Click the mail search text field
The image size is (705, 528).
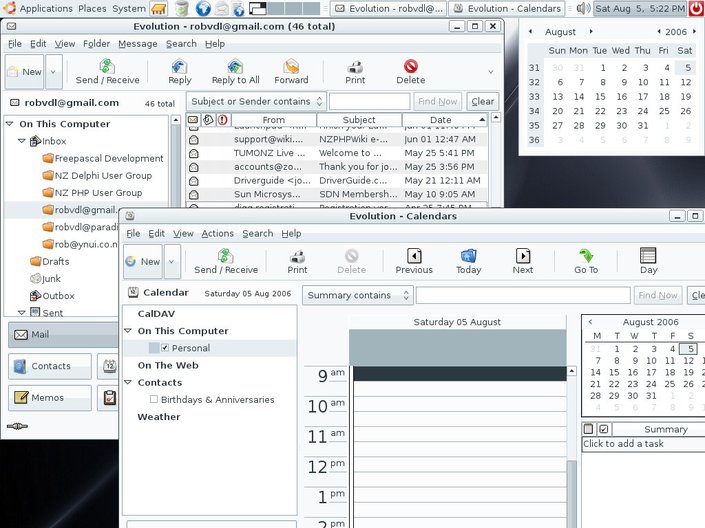click(x=370, y=101)
